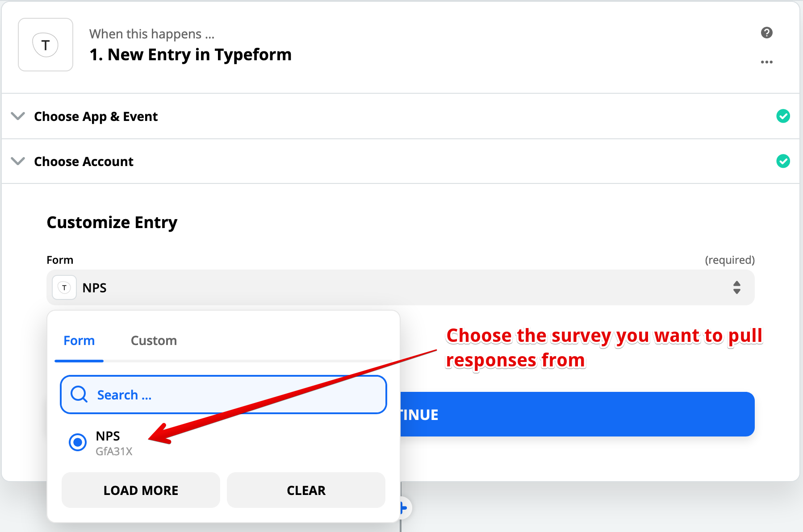This screenshot has height=532, width=803.
Task: Click green checkmark beside Choose Account
Action: (783, 161)
